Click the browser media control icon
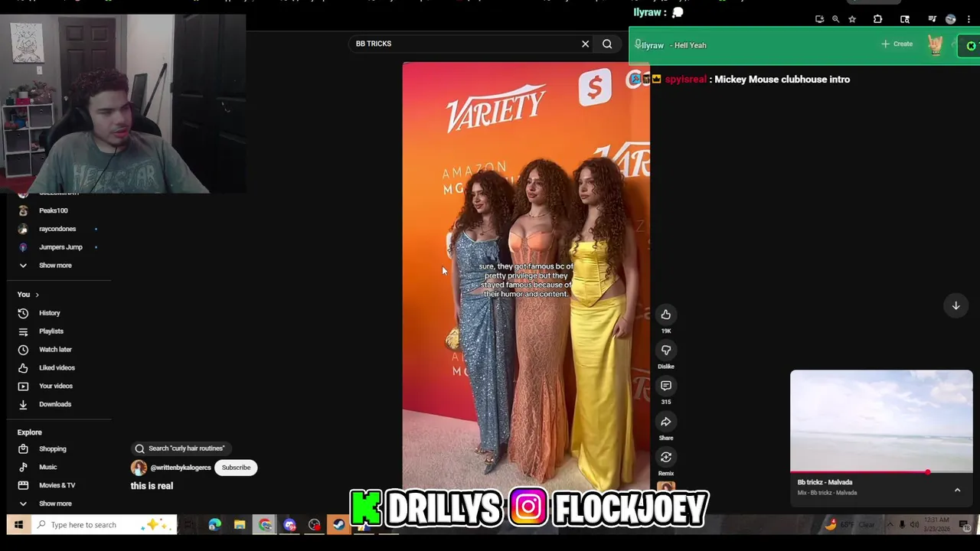The height and width of the screenshot is (551, 980). point(932,19)
